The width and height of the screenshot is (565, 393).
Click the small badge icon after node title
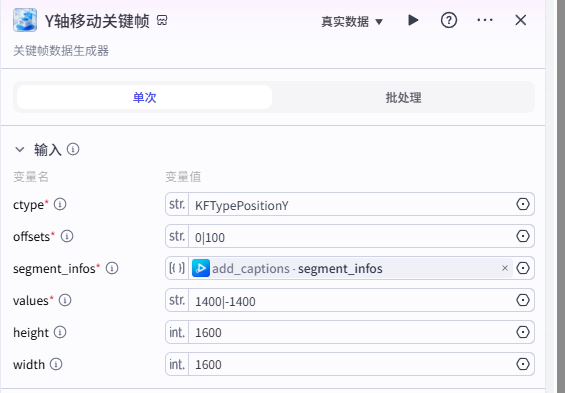coord(162,20)
